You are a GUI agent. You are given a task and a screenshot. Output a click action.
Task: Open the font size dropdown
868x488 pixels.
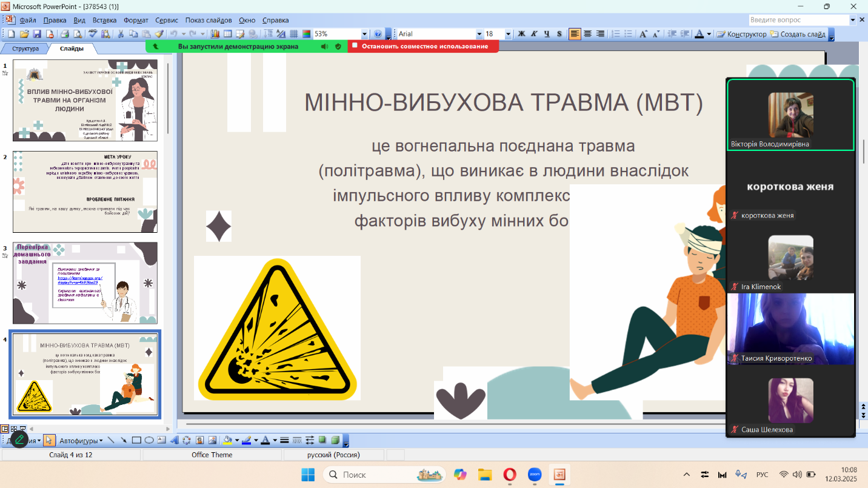coord(508,34)
